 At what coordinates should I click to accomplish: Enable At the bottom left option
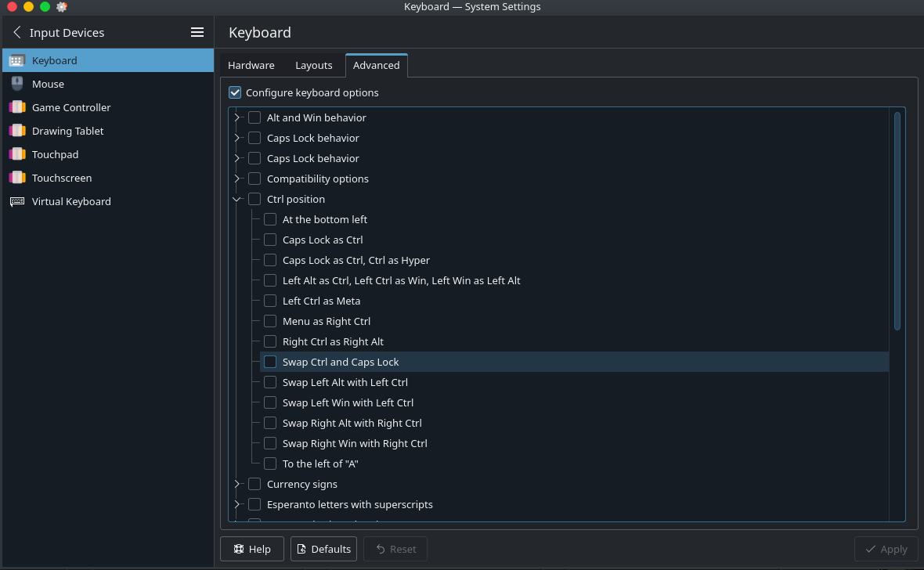(270, 219)
